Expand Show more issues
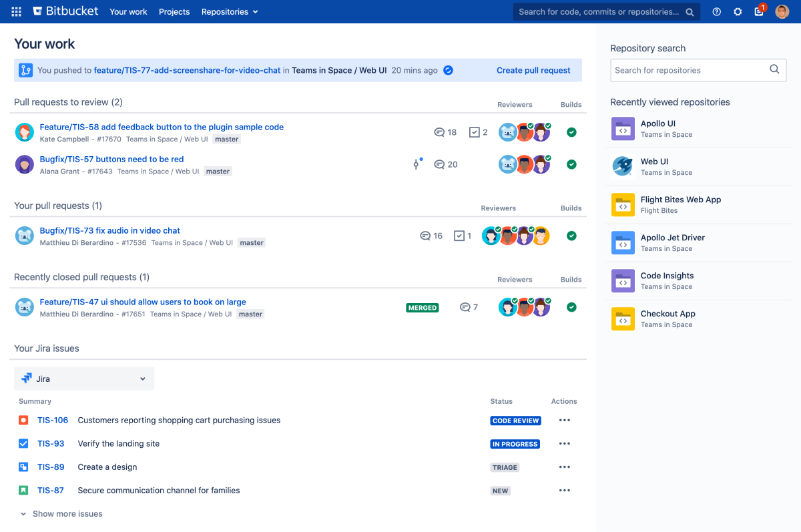 point(67,513)
